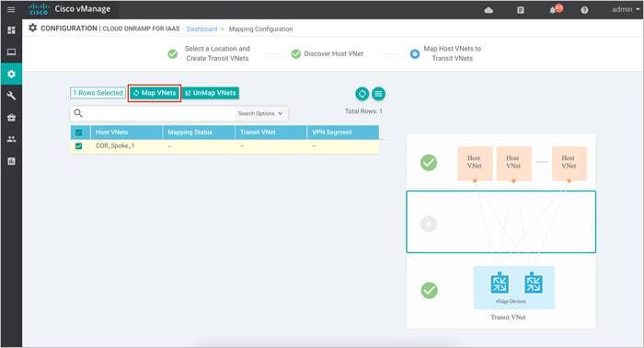Screen dimensions: 644x348
Task: Click the UnMap VNets button
Action: coord(211,93)
